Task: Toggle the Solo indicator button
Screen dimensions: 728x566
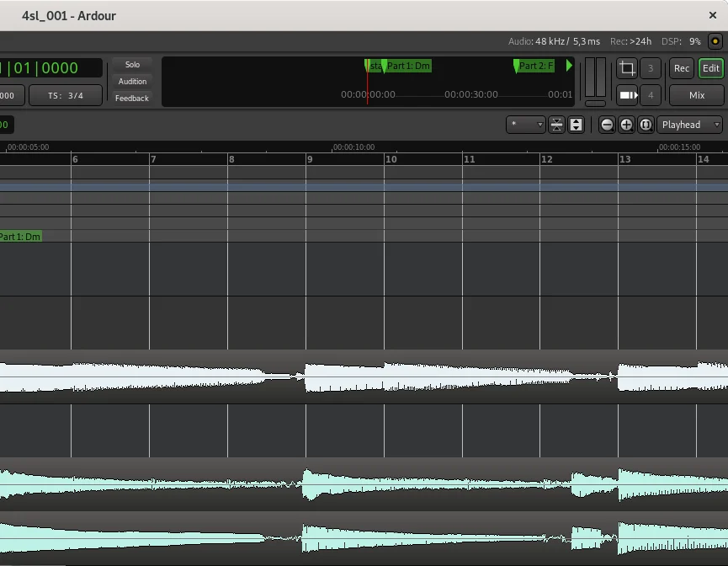Action: click(x=132, y=65)
